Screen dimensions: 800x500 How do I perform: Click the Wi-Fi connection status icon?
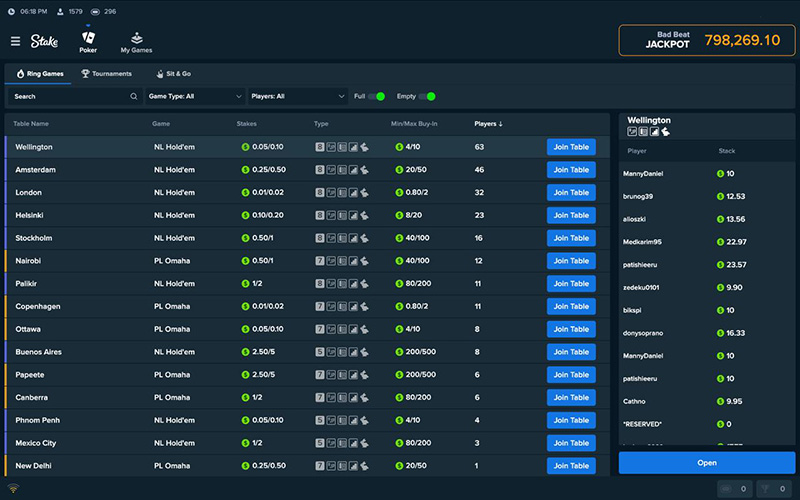pyautogui.click(x=14, y=489)
